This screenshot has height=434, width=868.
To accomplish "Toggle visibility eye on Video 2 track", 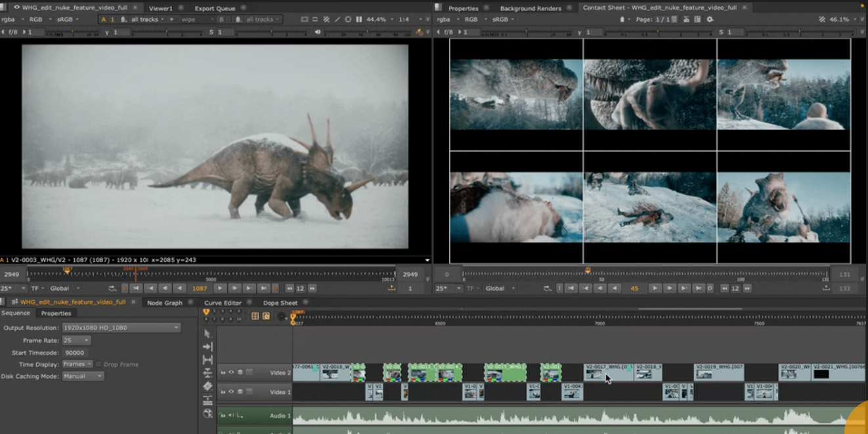I will [231, 372].
